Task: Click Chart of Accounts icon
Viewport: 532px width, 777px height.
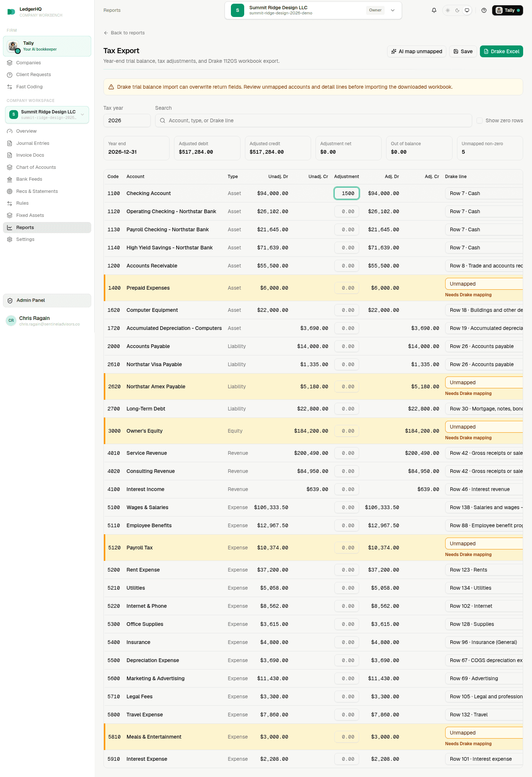Action: [10, 167]
